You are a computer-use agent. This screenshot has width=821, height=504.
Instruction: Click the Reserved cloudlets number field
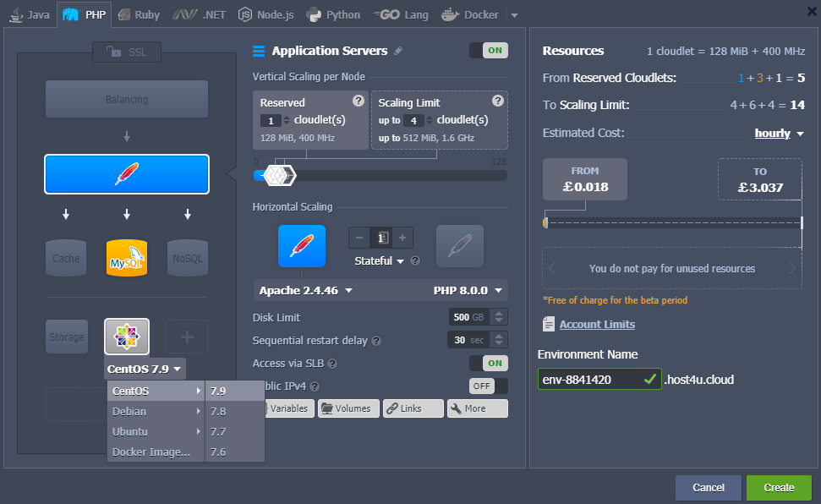coord(271,120)
